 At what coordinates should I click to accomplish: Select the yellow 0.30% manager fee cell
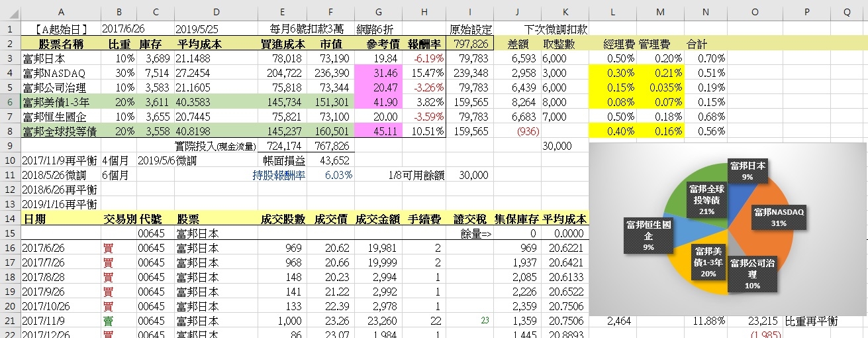[613, 73]
